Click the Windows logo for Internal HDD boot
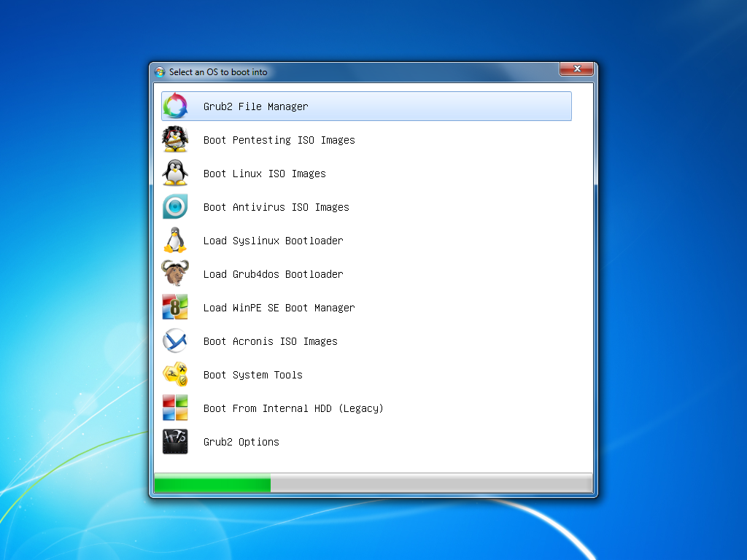The height and width of the screenshot is (560, 747). (x=175, y=408)
